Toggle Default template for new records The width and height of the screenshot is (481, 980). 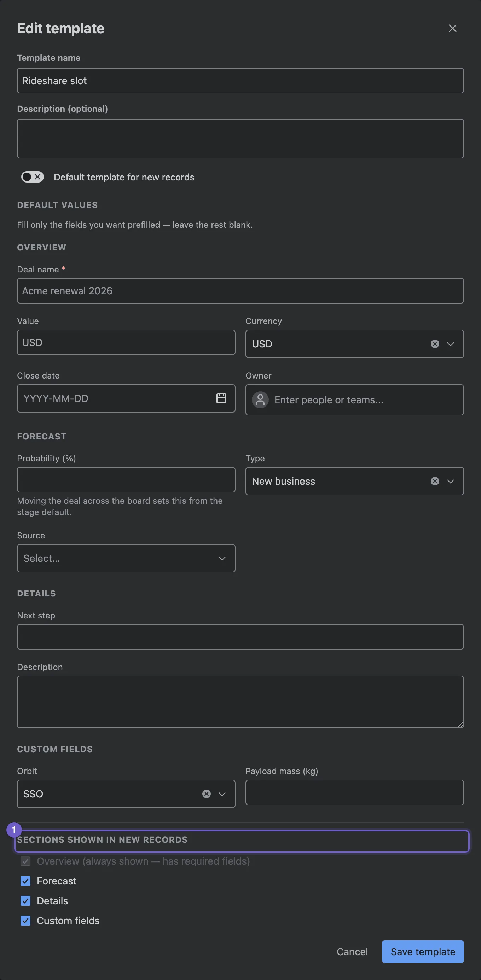[32, 177]
